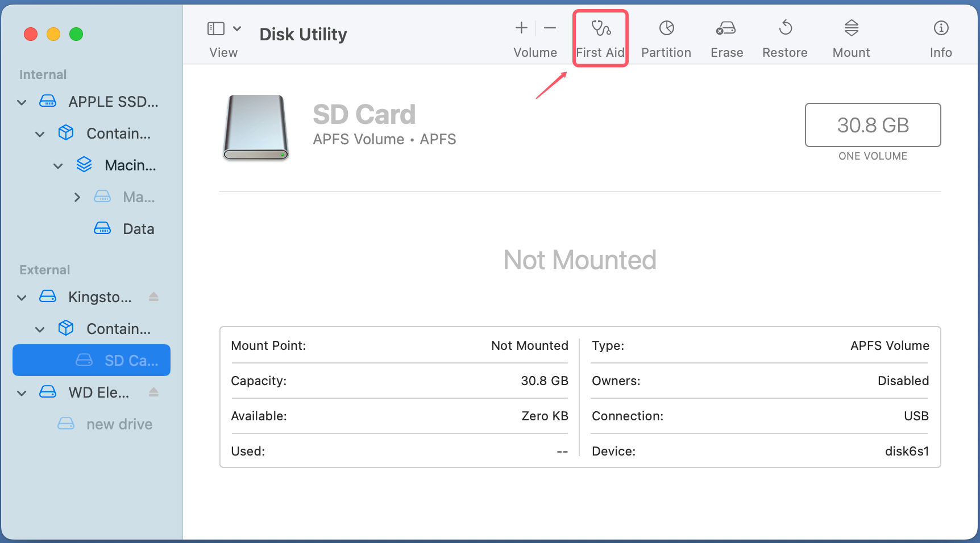Eject the Kingston external drive
Viewport: 980px width, 543px height.
click(x=153, y=296)
